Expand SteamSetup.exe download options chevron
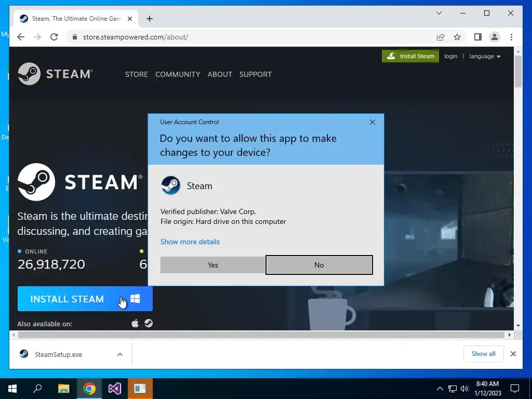532x399 pixels. click(120, 354)
